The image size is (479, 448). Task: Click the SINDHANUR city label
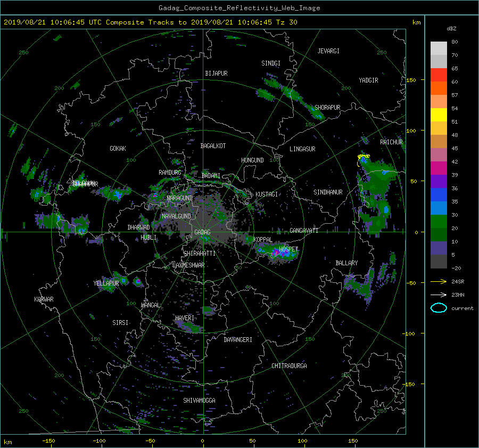pyautogui.click(x=328, y=192)
